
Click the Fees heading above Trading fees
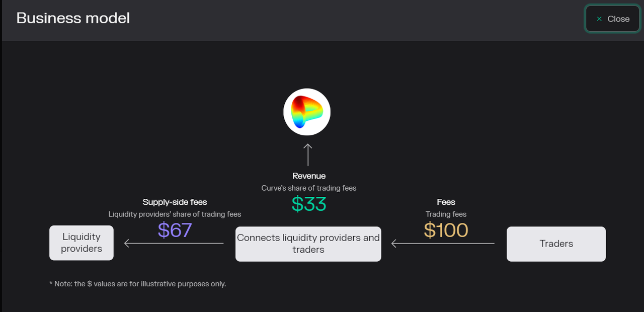[x=446, y=202]
